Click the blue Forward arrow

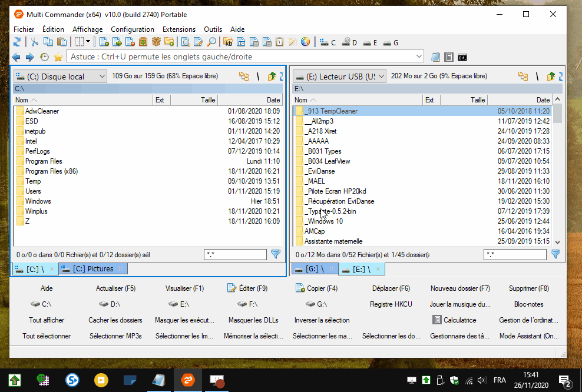tap(29, 57)
